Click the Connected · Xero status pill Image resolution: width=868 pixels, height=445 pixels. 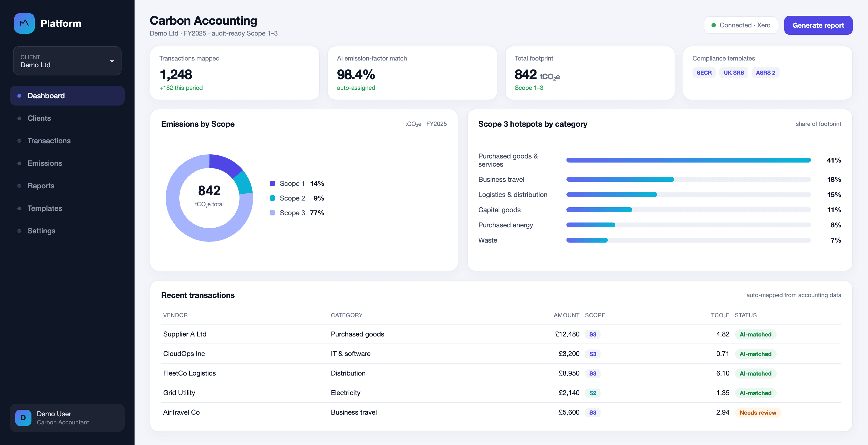741,25
